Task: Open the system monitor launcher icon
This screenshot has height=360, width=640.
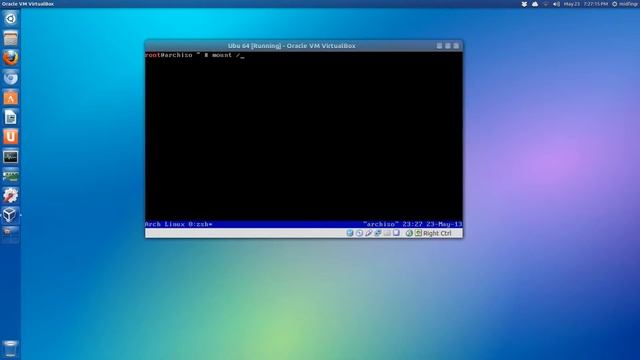Action: click(11, 156)
